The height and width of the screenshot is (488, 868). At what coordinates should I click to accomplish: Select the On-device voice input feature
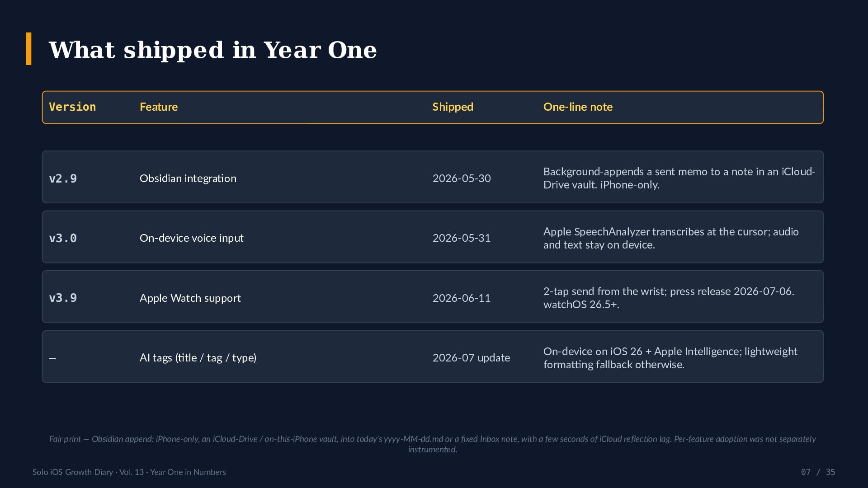pyautogui.click(x=192, y=238)
